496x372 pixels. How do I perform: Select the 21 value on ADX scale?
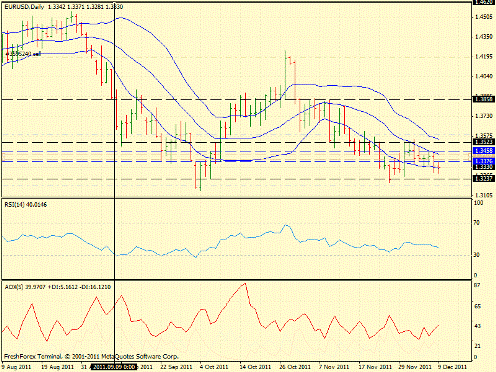477,346
